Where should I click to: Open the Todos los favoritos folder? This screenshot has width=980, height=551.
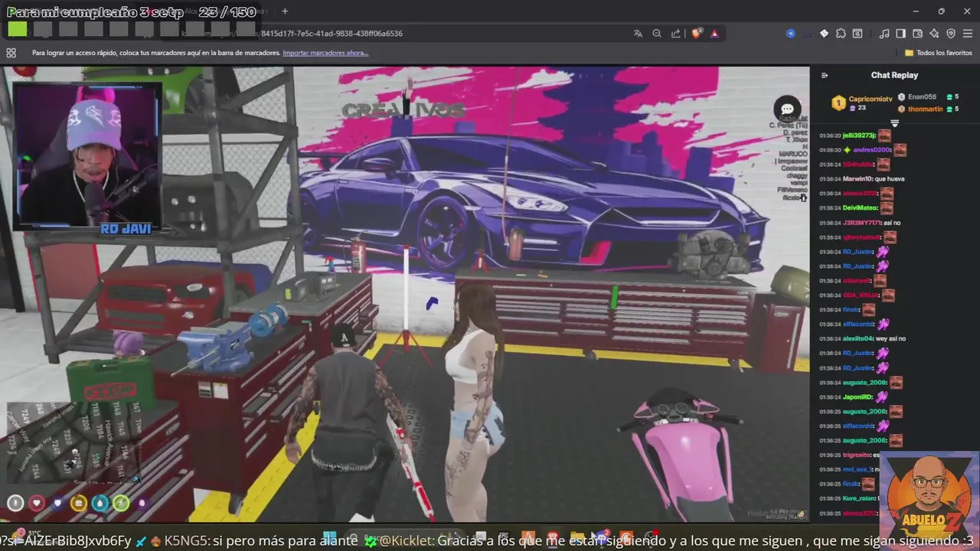pos(939,53)
